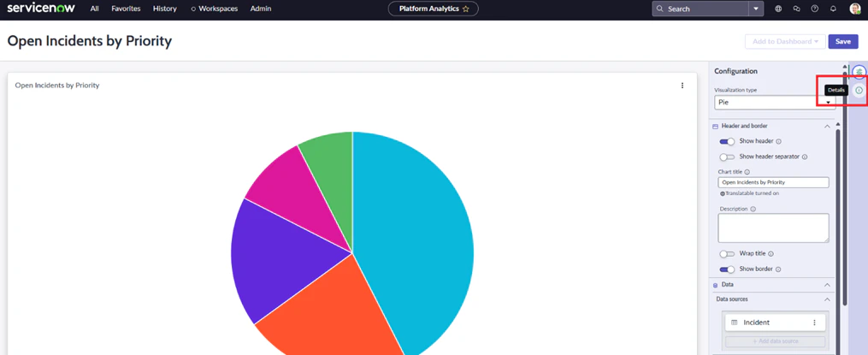Image resolution: width=868 pixels, height=355 pixels.
Task: Open the Help icon in header
Action: (814, 9)
